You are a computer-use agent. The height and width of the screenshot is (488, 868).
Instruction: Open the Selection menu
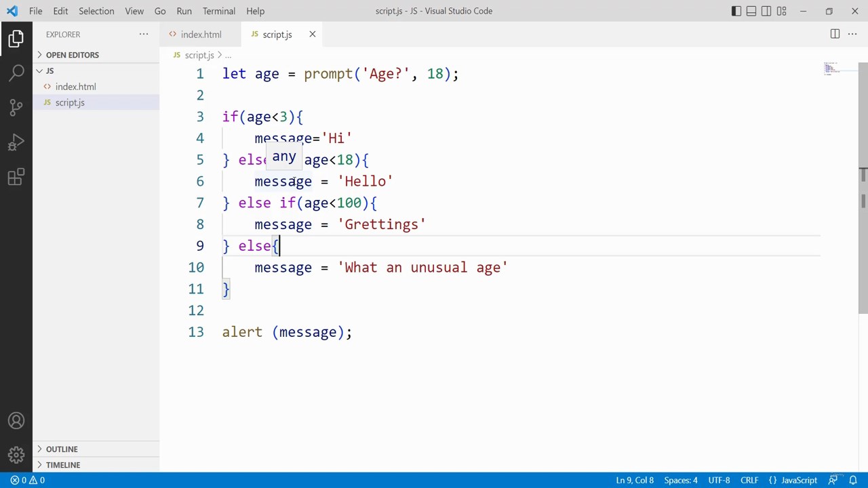(96, 11)
